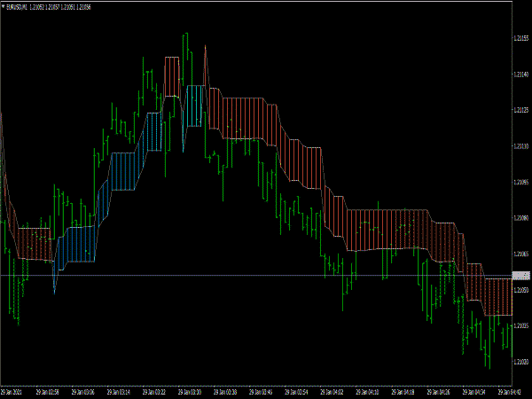Click the 29 Jan 04:34 time label
This screenshot has width=532, height=399.
click(x=474, y=392)
